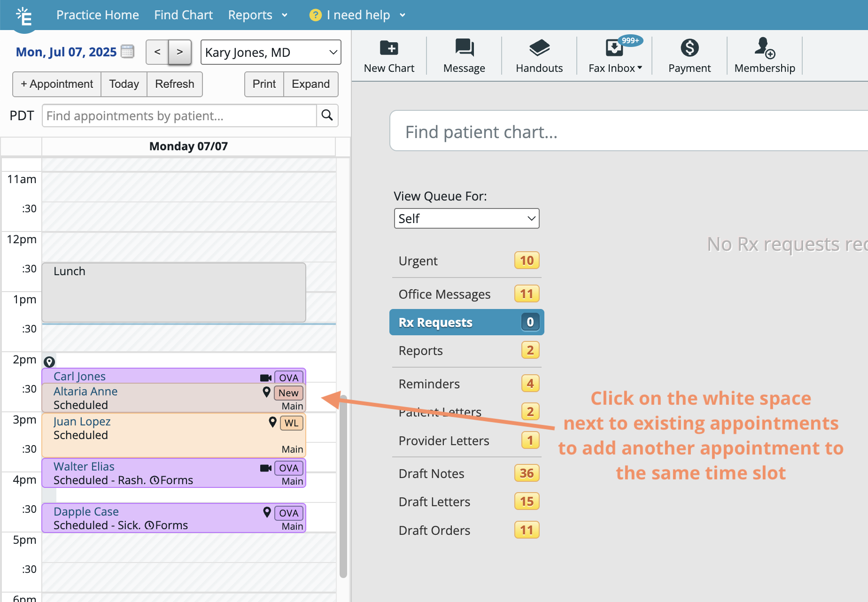Click the + Appointment button

click(x=57, y=84)
